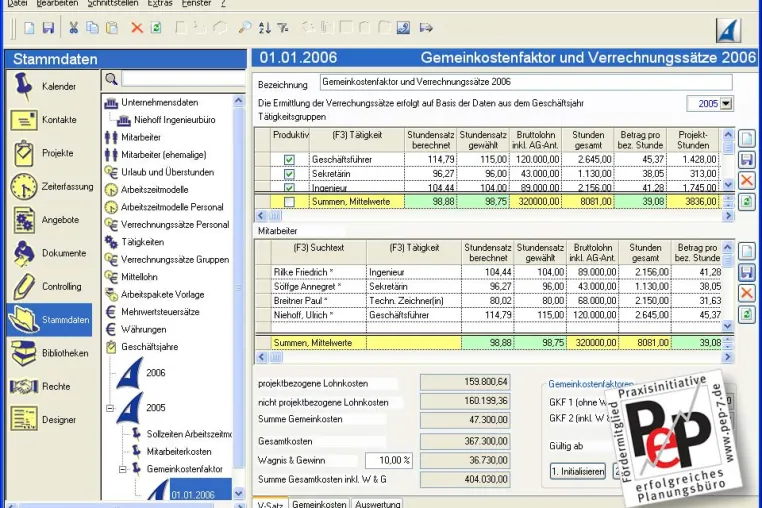762x508 pixels.
Task: Click the Wagnis & Gewinn percent field
Action: pos(388,460)
